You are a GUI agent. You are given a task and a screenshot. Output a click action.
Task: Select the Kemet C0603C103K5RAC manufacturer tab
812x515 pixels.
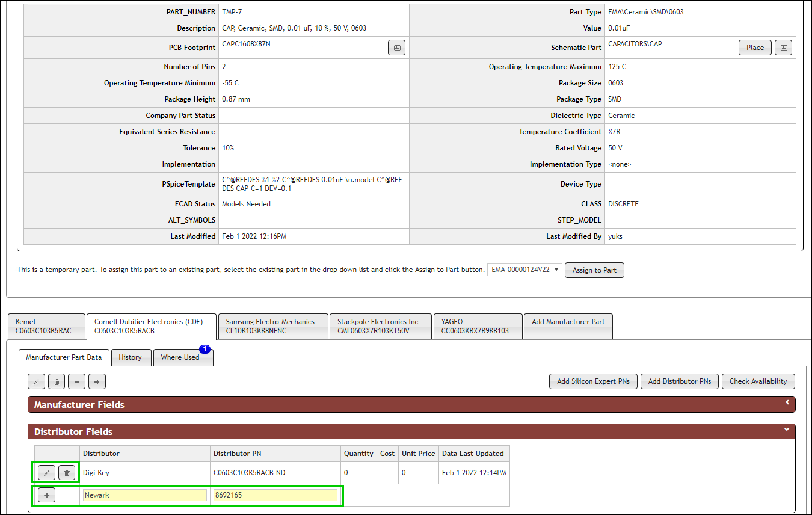point(46,326)
